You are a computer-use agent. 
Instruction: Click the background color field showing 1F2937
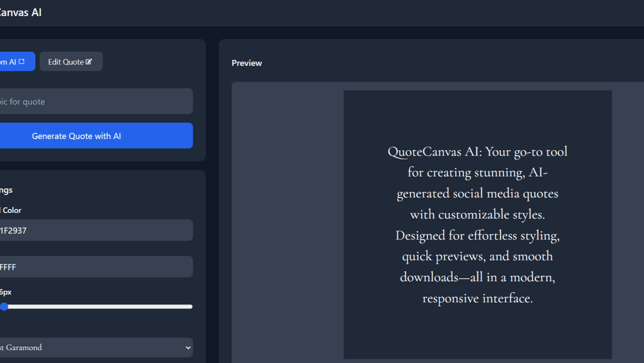point(96,230)
